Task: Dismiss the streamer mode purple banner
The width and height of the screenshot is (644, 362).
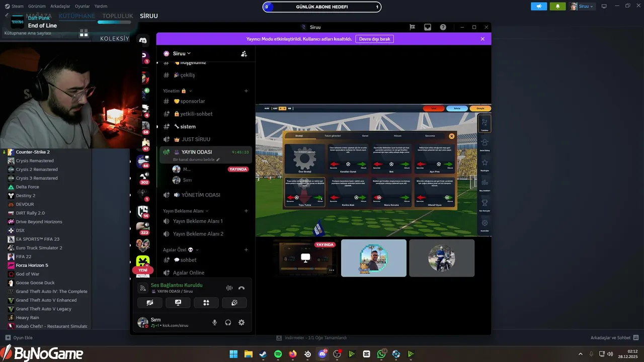Action: point(482,39)
